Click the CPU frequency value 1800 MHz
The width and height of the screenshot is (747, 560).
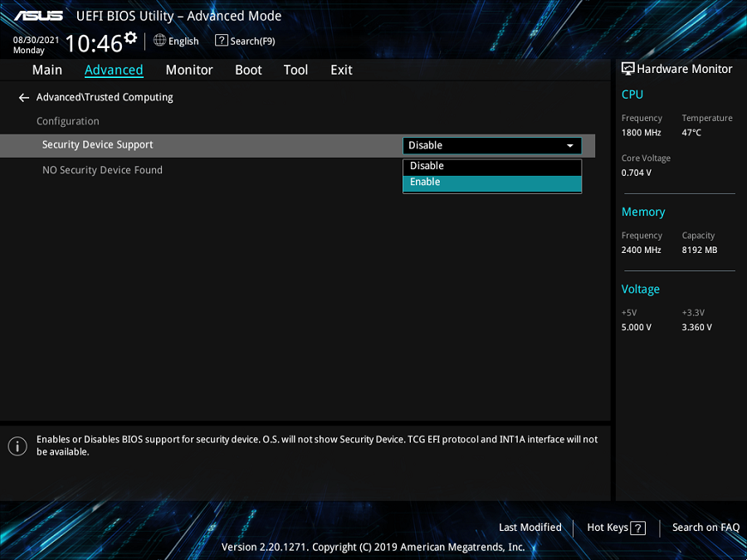642,133
